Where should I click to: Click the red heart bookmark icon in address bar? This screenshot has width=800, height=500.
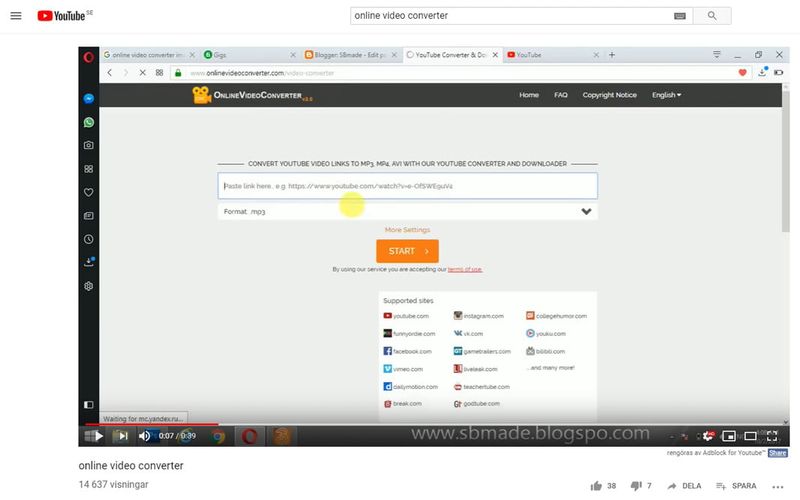(742, 73)
